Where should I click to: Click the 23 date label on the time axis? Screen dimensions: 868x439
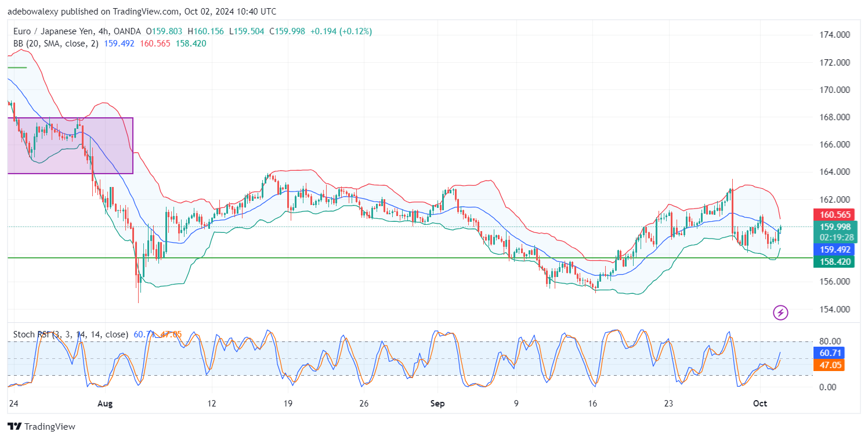668,403
